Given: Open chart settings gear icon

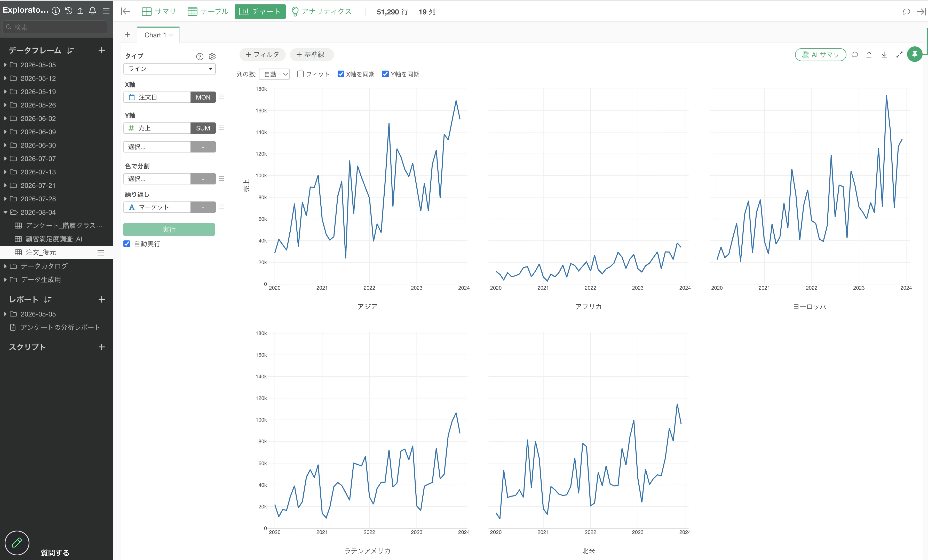Looking at the screenshot, I should (x=212, y=56).
